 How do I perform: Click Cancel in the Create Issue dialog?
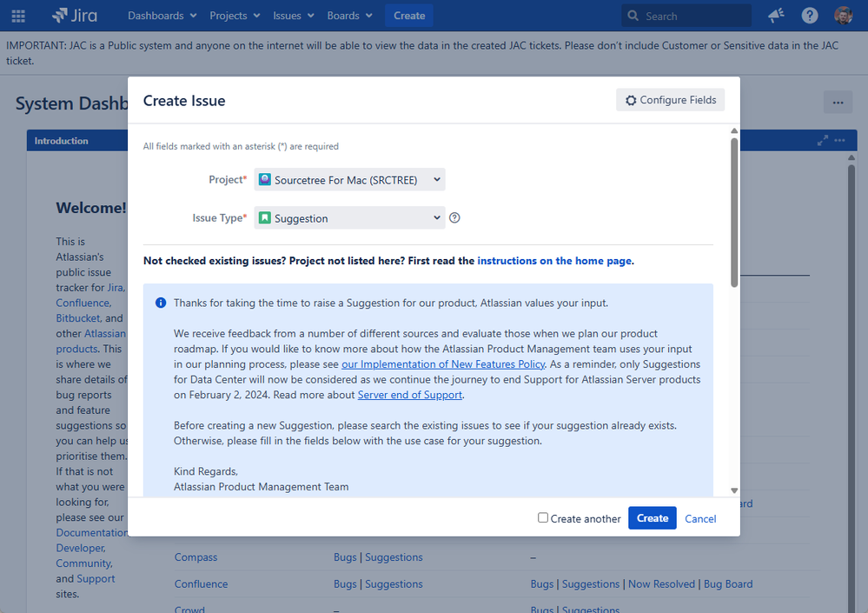[700, 518]
